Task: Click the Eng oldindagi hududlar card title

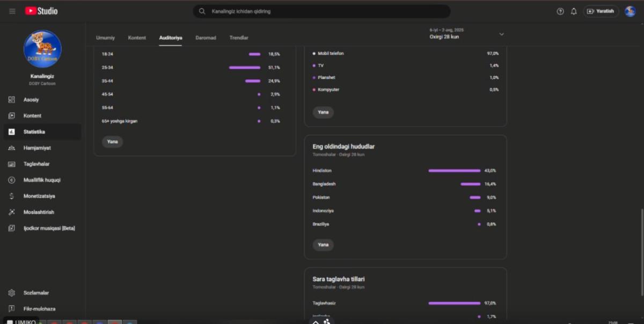Action: click(x=343, y=146)
